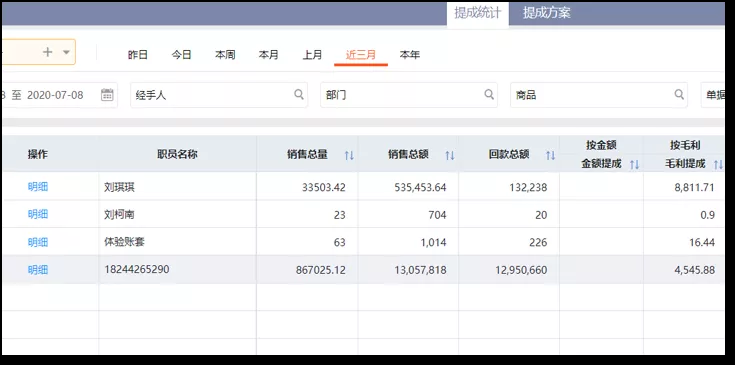Click the 按金额 group header

click(601, 145)
